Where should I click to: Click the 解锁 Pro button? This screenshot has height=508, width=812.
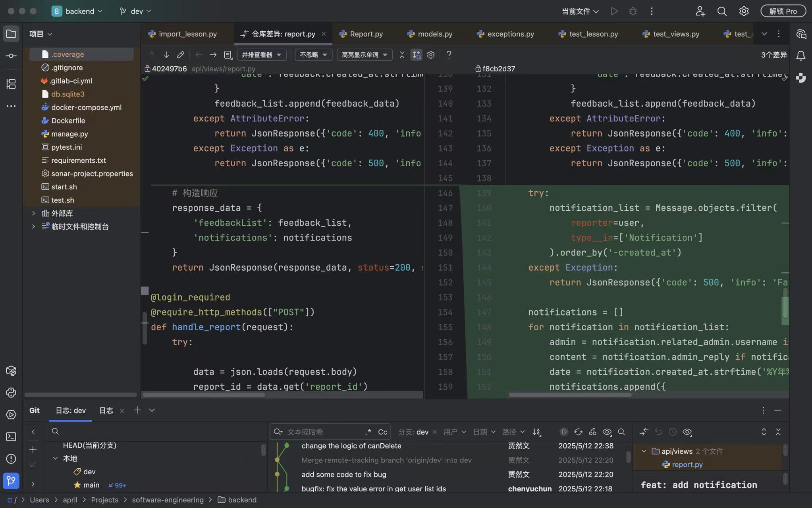click(x=783, y=11)
